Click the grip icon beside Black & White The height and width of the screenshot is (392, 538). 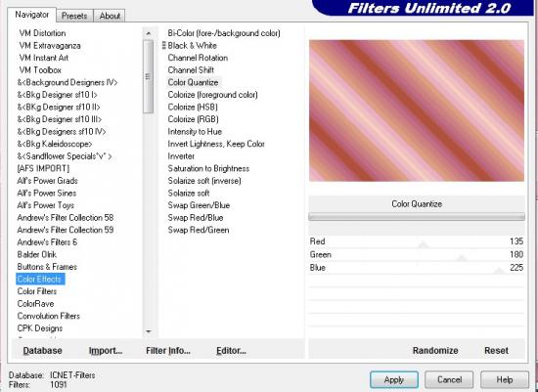(164, 45)
